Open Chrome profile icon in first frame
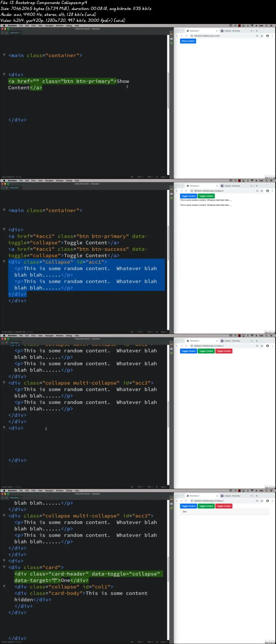This screenshot has width=276, height=644. [267, 36]
